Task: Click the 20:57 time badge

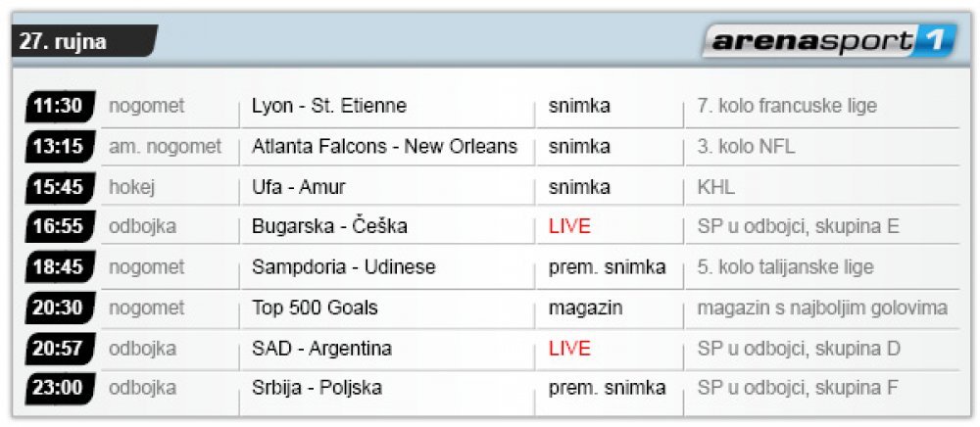Action: [61, 349]
